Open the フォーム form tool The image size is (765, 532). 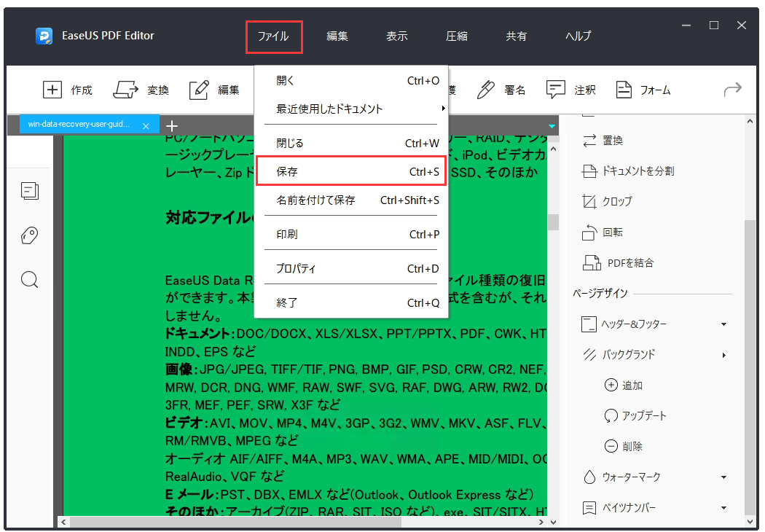click(x=643, y=89)
